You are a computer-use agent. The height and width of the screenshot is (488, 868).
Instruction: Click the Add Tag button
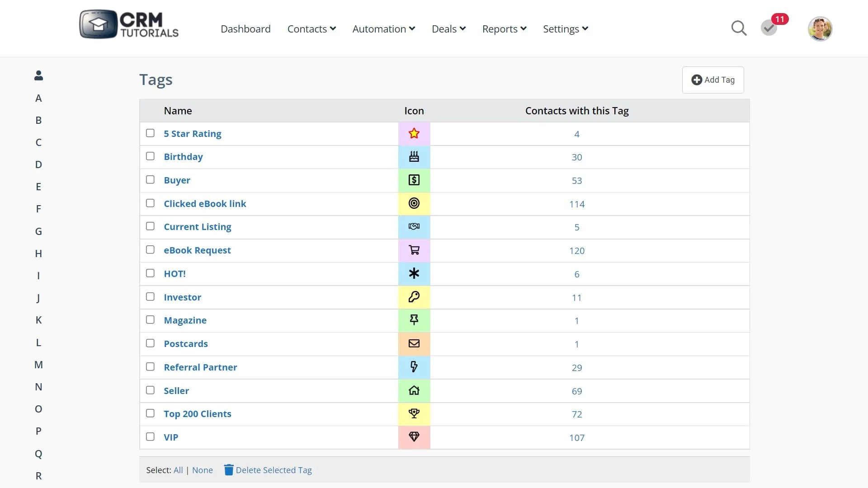point(712,80)
